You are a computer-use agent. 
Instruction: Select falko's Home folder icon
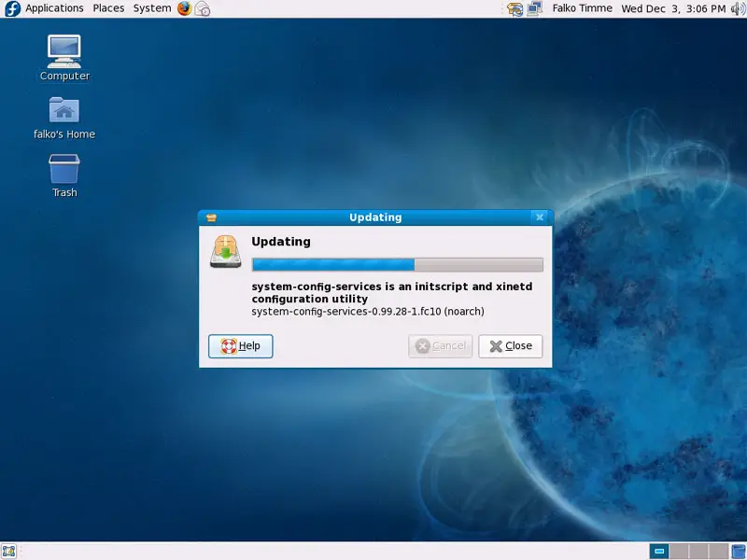coord(64,118)
